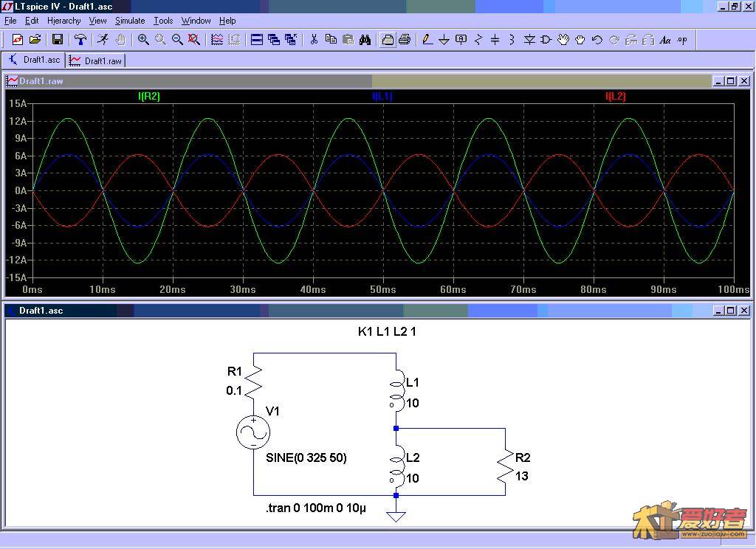Click the L2 inductor label

413,457
